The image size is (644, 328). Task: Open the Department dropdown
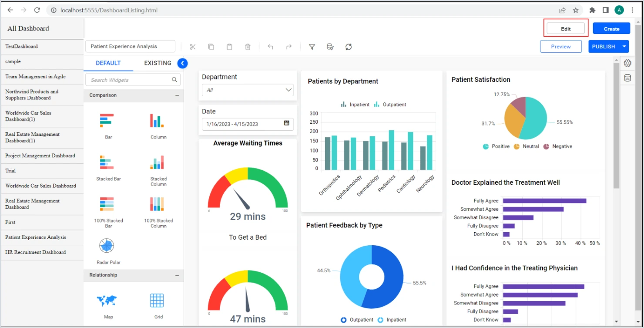248,90
